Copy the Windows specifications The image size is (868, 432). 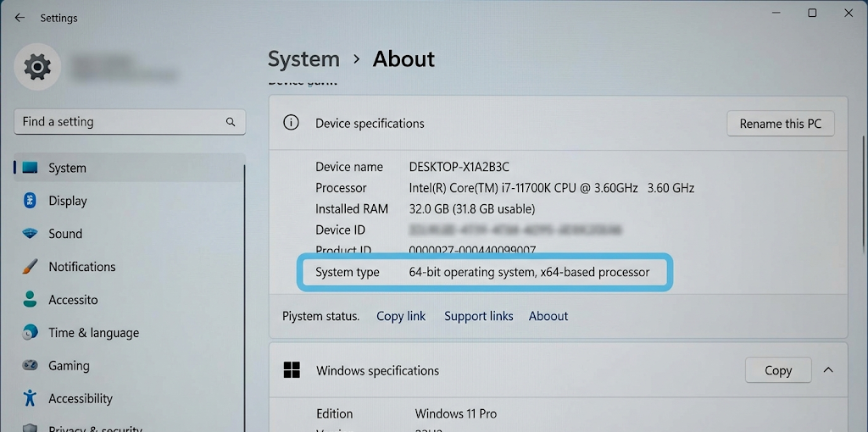(x=778, y=371)
